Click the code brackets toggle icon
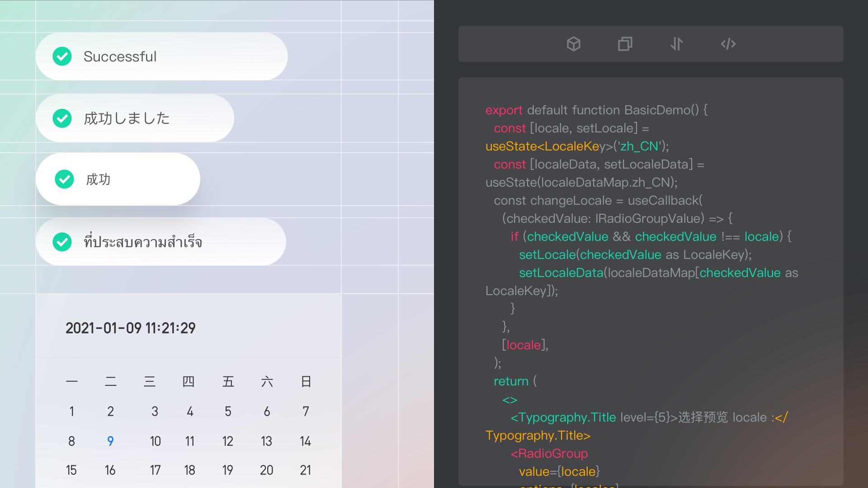868x488 pixels. click(x=728, y=44)
